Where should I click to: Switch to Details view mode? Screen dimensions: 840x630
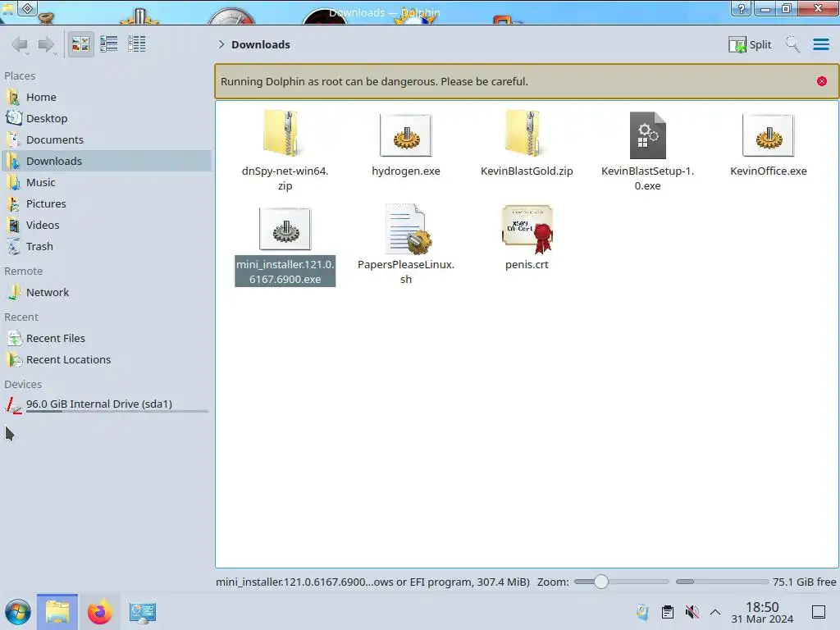pyautogui.click(x=137, y=44)
